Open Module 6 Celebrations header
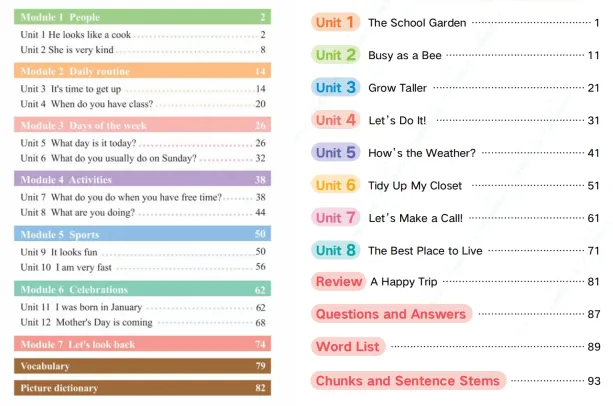 click(x=142, y=289)
